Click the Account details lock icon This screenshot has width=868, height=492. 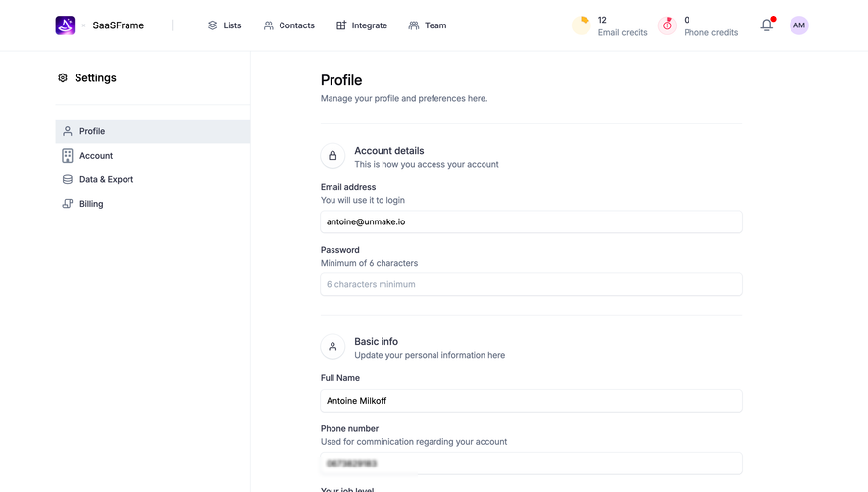(x=332, y=156)
